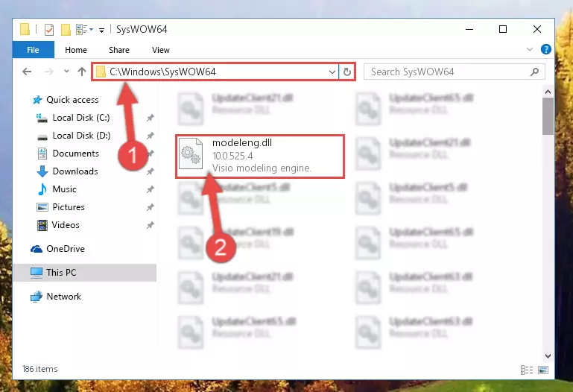The width and height of the screenshot is (573, 392).
Task: Select OneDrive in navigation pane
Action: pyautogui.click(x=57, y=249)
